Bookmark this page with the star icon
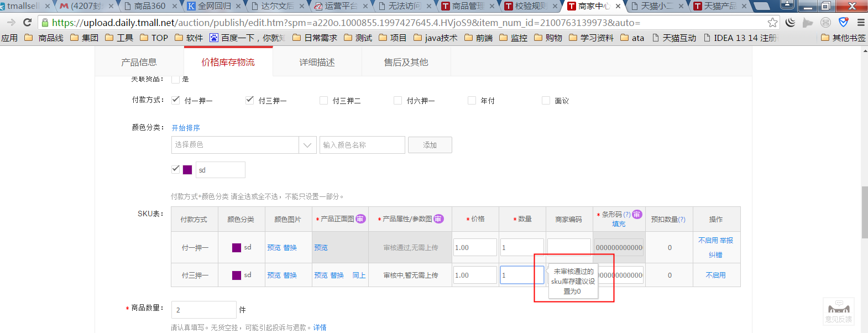The height and width of the screenshot is (333, 868). coord(772,23)
